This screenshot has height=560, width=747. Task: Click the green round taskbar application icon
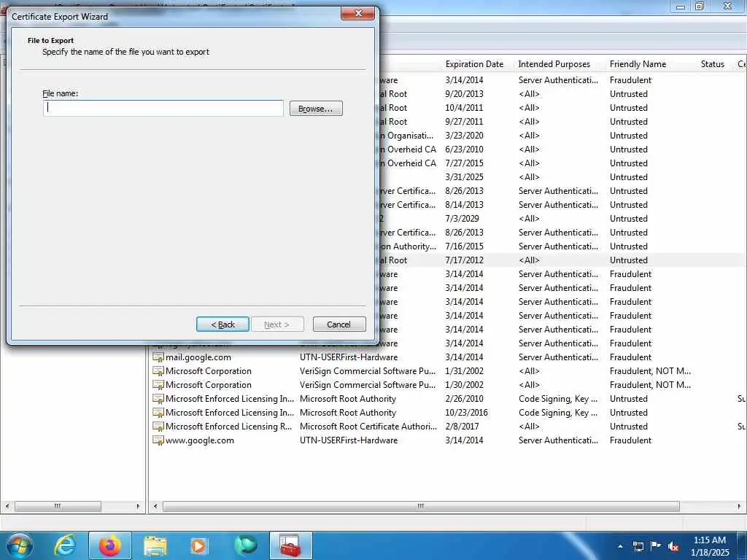click(x=245, y=545)
